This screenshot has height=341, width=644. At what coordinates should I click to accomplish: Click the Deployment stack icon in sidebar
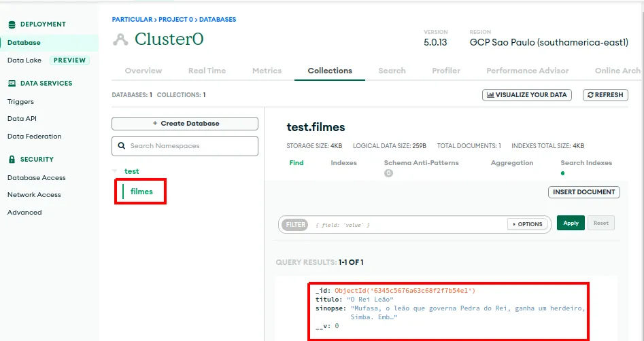point(12,24)
